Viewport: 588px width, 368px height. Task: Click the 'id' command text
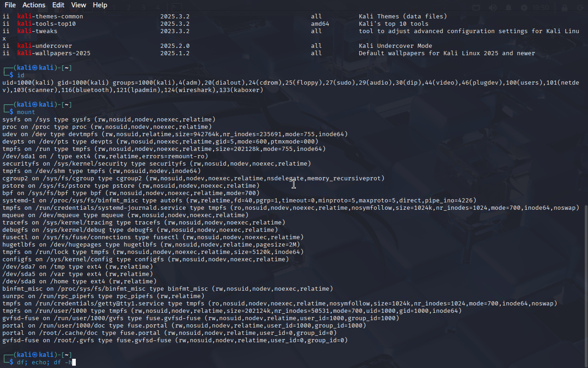[21, 75]
